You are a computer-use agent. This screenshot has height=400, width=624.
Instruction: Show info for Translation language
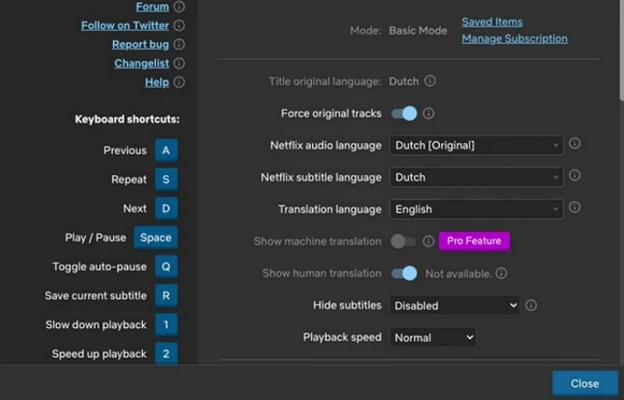point(575,207)
